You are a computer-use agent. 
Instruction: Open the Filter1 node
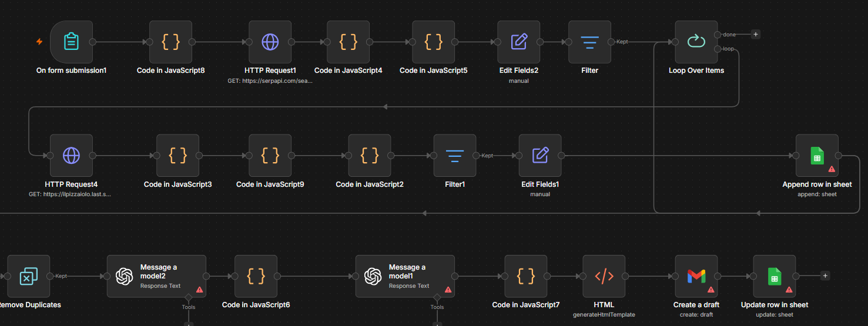coord(455,156)
